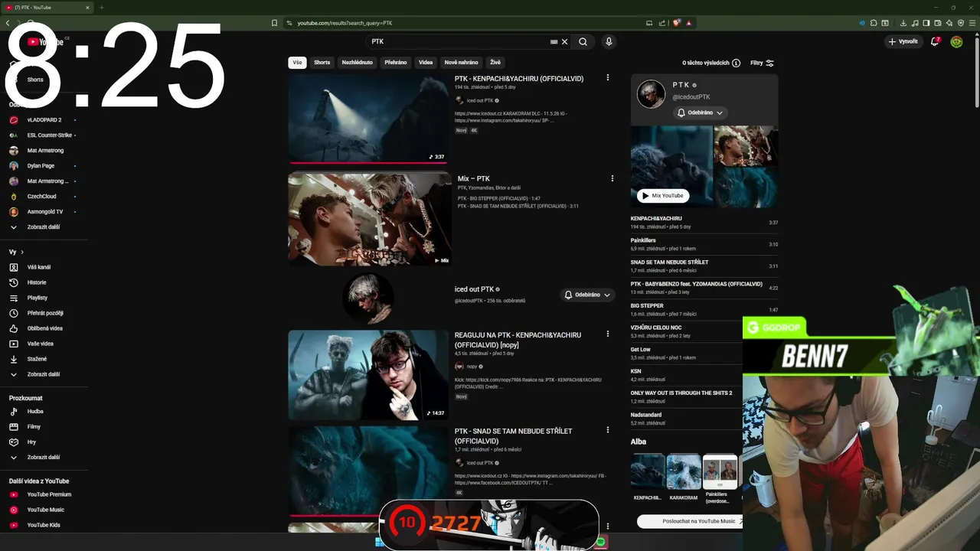Viewport: 980px width, 551px height.
Task: Open Stažené downloads
Action: (37, 359)
